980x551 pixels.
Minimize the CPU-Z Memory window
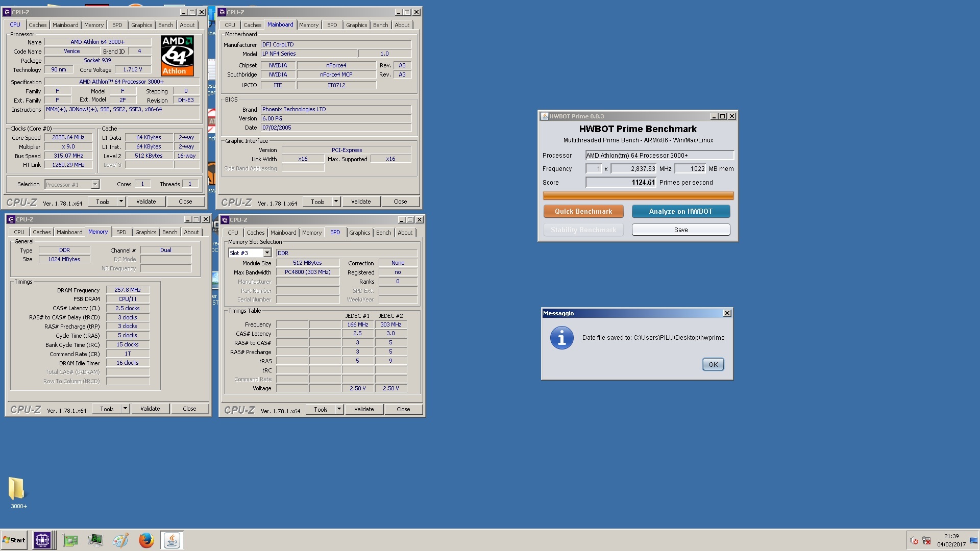tap(188, 219)
